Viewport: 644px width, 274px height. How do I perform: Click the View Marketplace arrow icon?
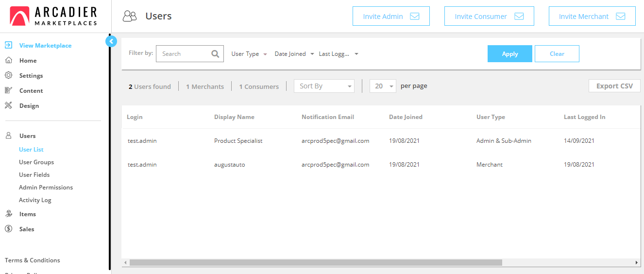click(8, 45)
